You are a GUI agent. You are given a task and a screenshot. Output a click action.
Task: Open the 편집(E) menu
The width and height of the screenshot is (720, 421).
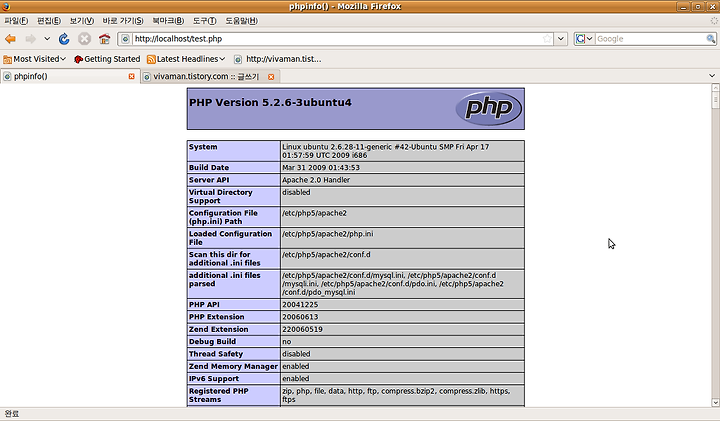tap(49, 21)
